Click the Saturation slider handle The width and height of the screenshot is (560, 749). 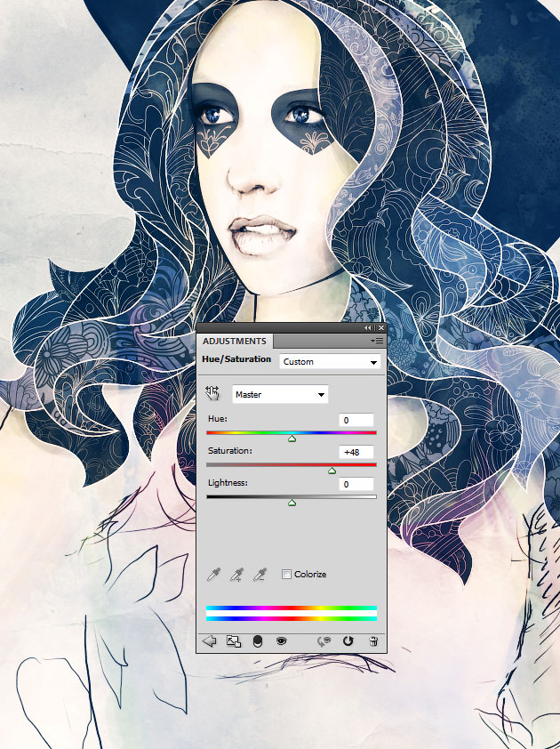coord(332,471)
